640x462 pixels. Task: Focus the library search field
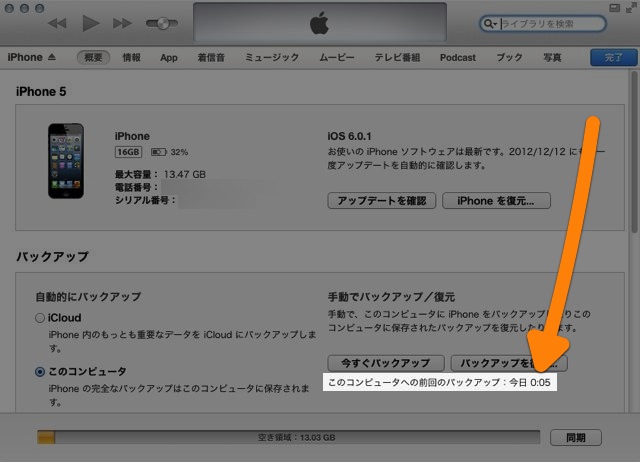543,24
